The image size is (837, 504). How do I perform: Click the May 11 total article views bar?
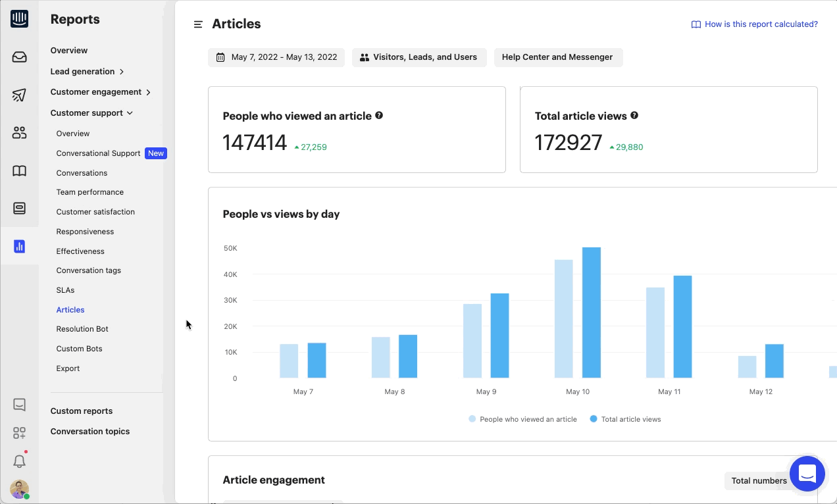[682, 327]
